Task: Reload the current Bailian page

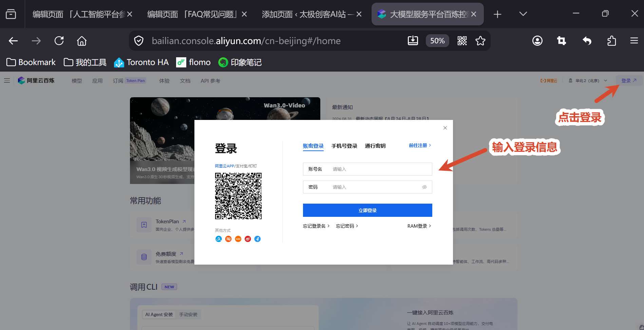Action: [x=59, y=41]
